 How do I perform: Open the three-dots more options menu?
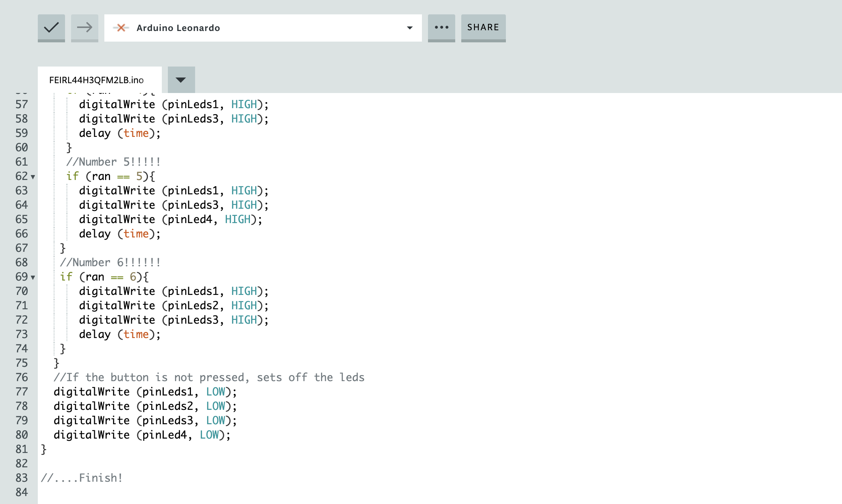point(442,28)
